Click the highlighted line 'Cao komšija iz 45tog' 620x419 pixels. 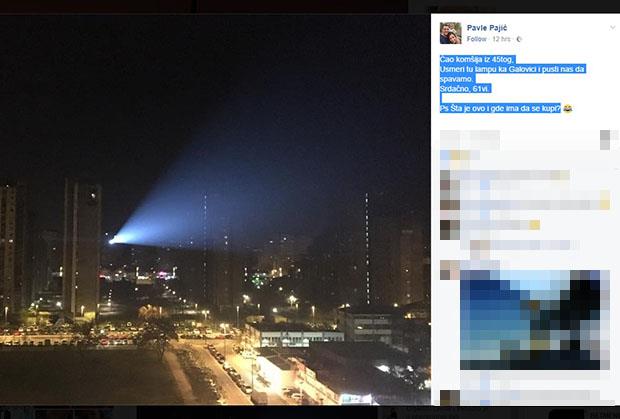point(478,59)
